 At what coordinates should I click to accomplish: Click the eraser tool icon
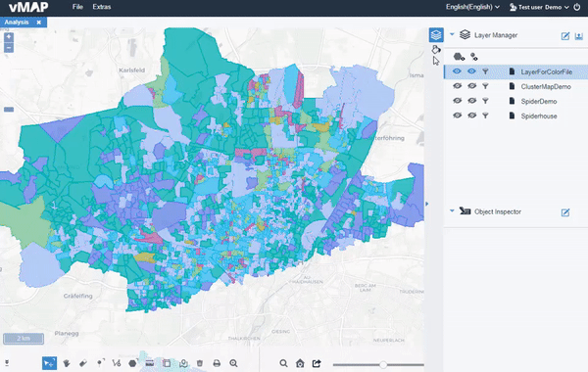point(83,363)
